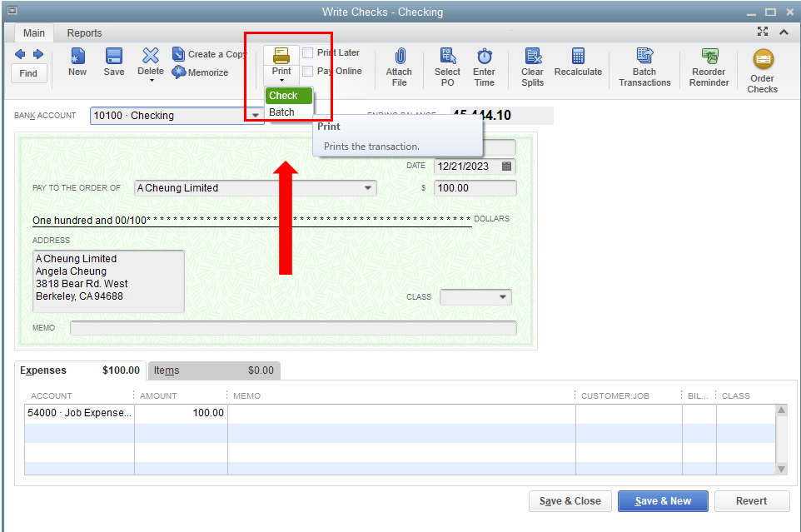The height and width of the screenshot is (532, 801).
Task: Click the address box for A Cheung Limited
Action: (108, 281)
